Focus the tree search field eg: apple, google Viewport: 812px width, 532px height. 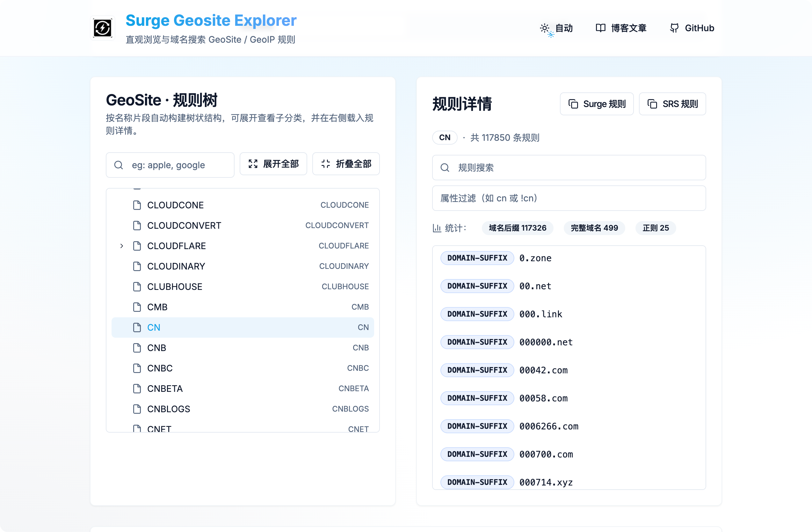pyautogui.click(x=170, y=165)
